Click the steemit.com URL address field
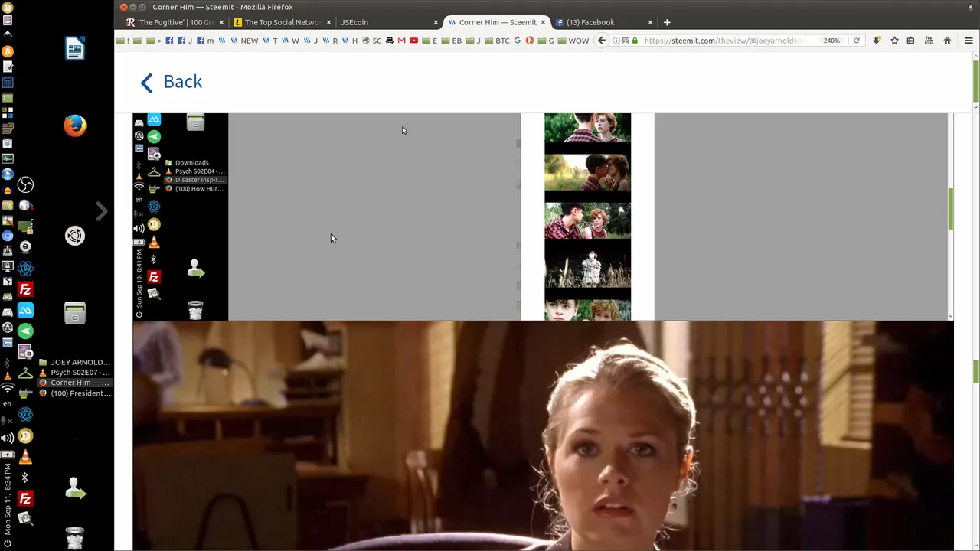The height and width of the screenshot is (551, 980). 724,41
